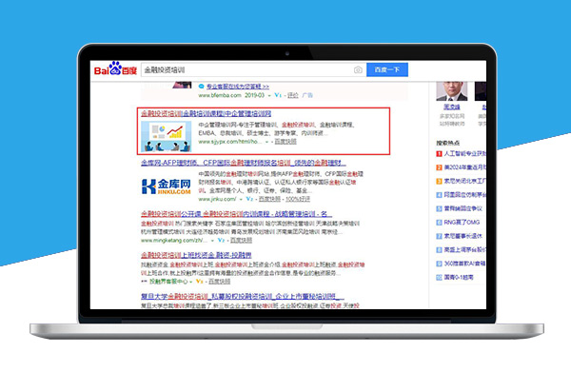This screenshot has height=392, width=571.
Task: Open the name link under the portrait photo
Action: click(x=452, y=107)
